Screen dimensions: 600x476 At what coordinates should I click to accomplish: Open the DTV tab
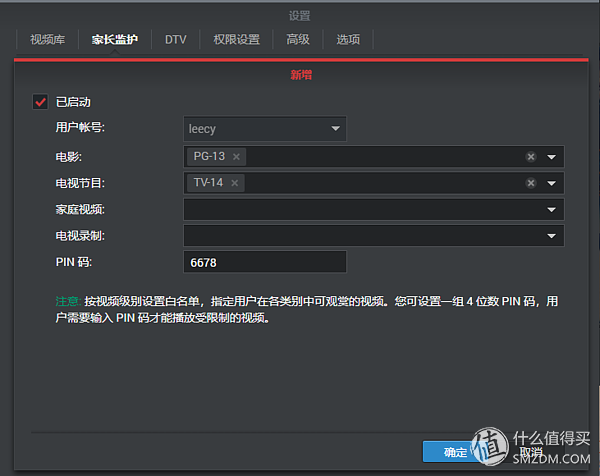point(176,39)
